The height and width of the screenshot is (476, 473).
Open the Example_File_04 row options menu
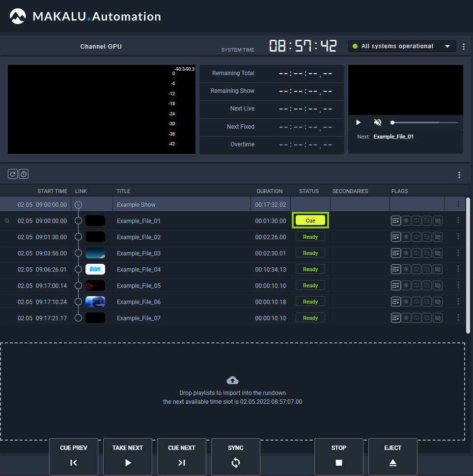click(458, 269)
